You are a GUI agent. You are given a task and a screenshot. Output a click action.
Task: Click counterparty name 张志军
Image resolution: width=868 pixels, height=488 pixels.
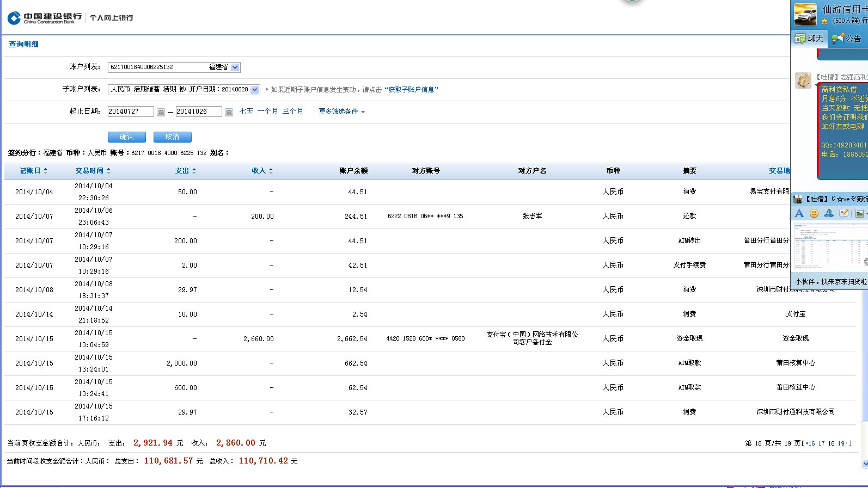coord(532,216)
